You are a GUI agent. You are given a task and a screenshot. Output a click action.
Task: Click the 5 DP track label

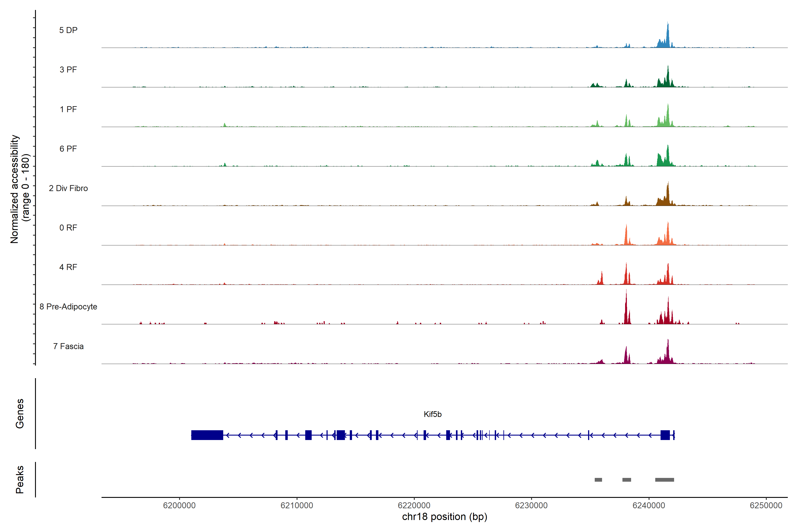click(68, 30)
